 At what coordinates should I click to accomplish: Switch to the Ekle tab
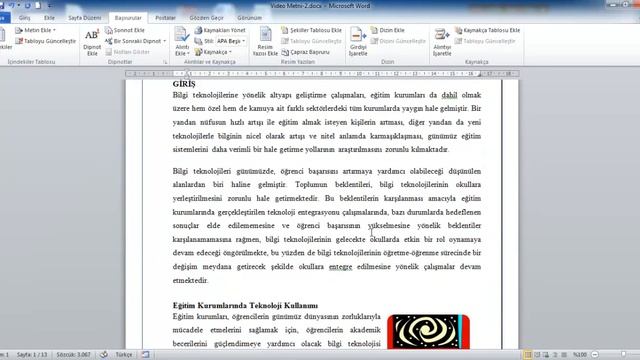pyautogui.click(x=49, y=18)
